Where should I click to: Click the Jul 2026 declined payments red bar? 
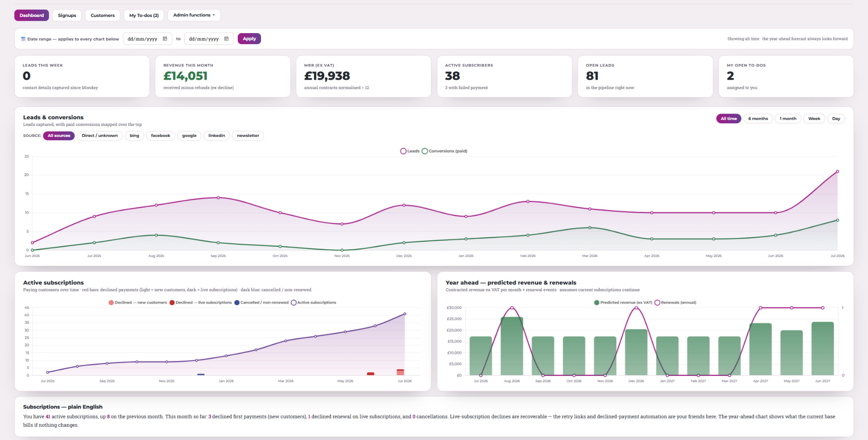coord(400,372)
